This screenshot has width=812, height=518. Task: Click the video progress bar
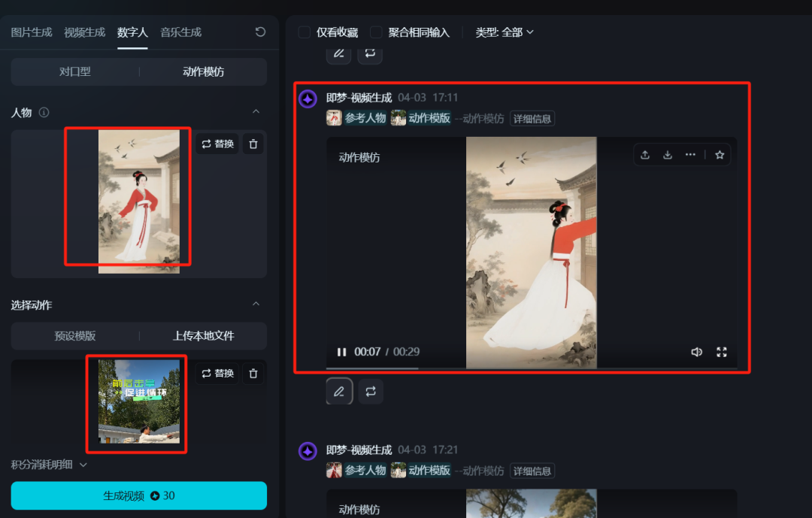click(532, 368)
